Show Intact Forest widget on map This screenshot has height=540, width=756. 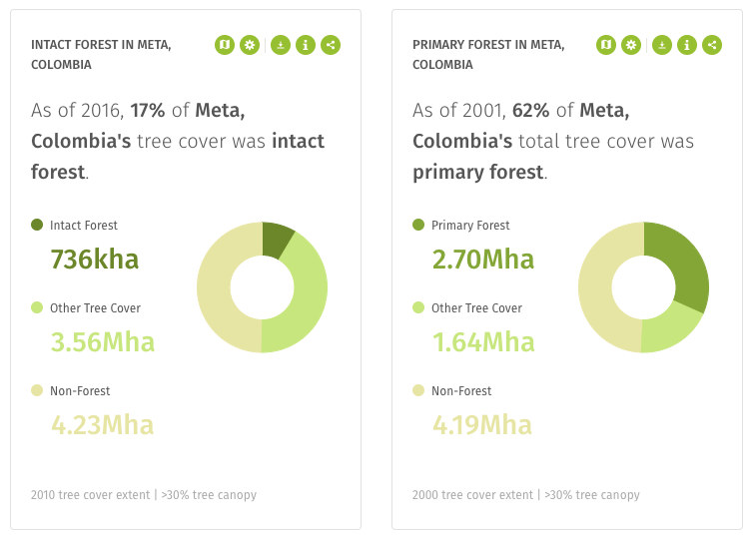click(x=225, y=45)
